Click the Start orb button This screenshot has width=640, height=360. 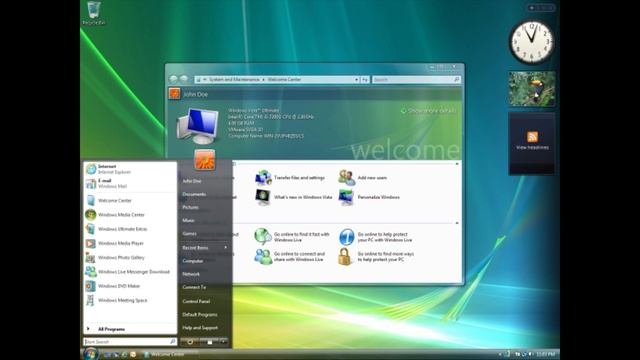[x=91, y=353]
